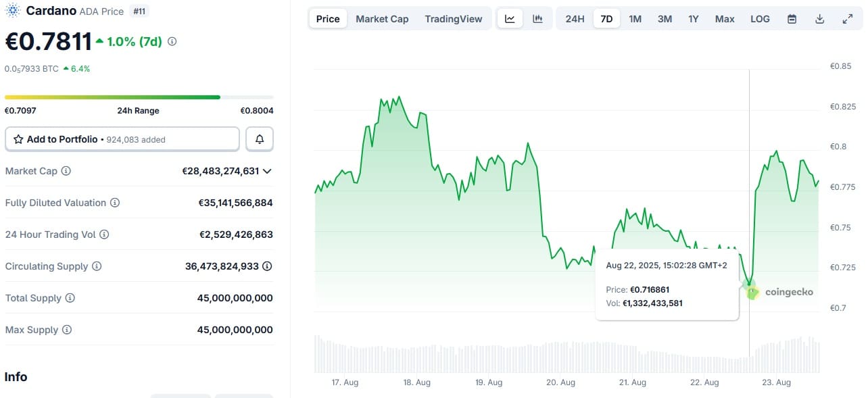Open the calendar date range picker
Image resolution: width=868 pixels, height=398 pixels.
click(792, 19)
